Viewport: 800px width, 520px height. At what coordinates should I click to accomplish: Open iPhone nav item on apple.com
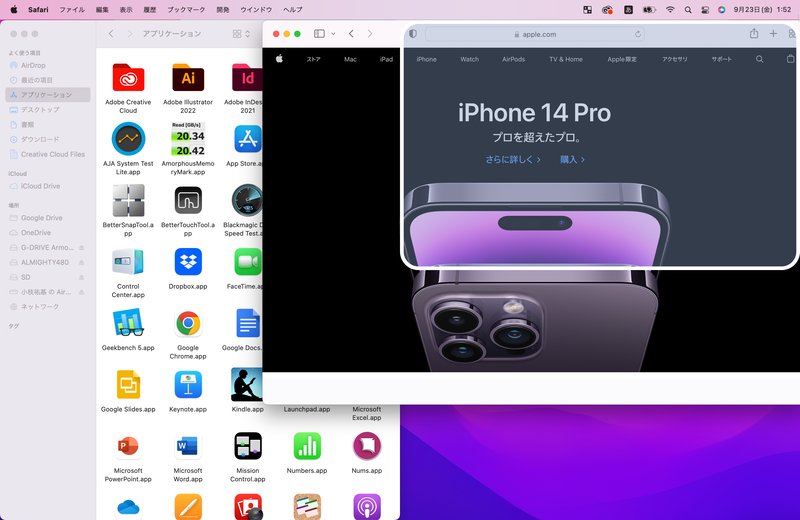(x=426, y=59)
